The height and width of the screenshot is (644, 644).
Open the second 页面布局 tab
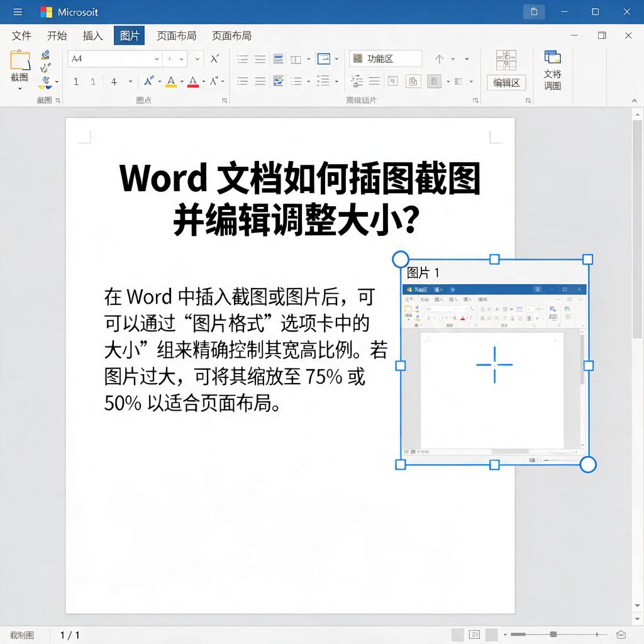tap(231, 36)
